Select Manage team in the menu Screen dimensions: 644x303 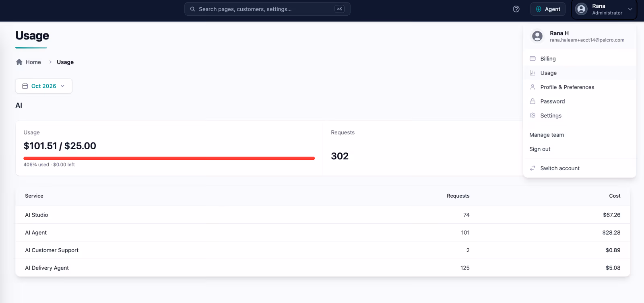tap(580, 135)
